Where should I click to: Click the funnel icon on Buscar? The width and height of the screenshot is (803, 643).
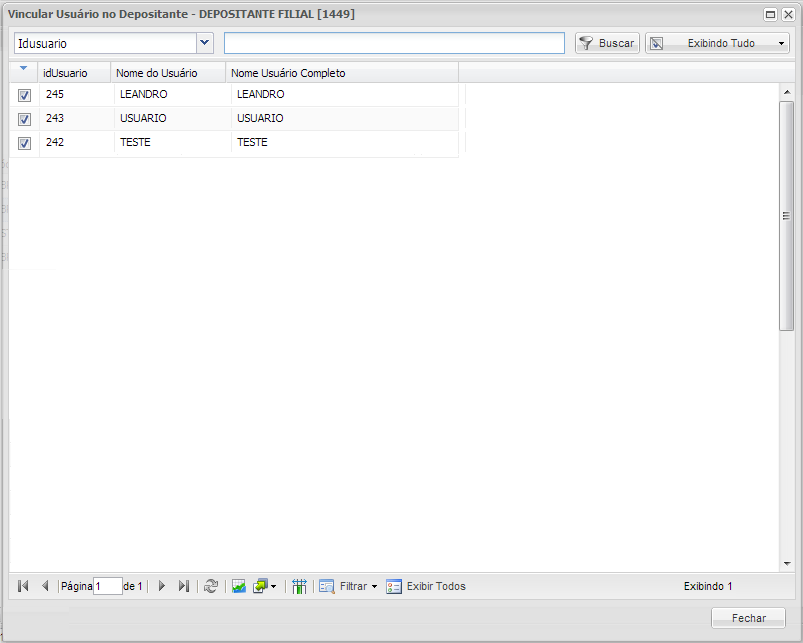[586, 43]
